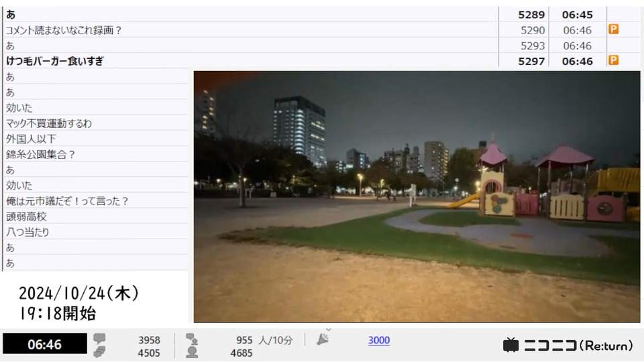This screenshot has height=362, width=644.
Task: Click the comment count value 3958
Action: coord(149,341)
